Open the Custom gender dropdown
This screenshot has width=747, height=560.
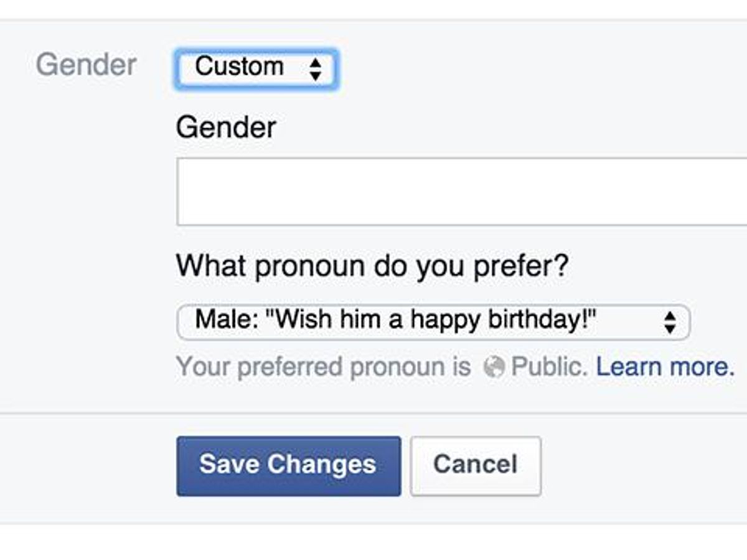256,68
